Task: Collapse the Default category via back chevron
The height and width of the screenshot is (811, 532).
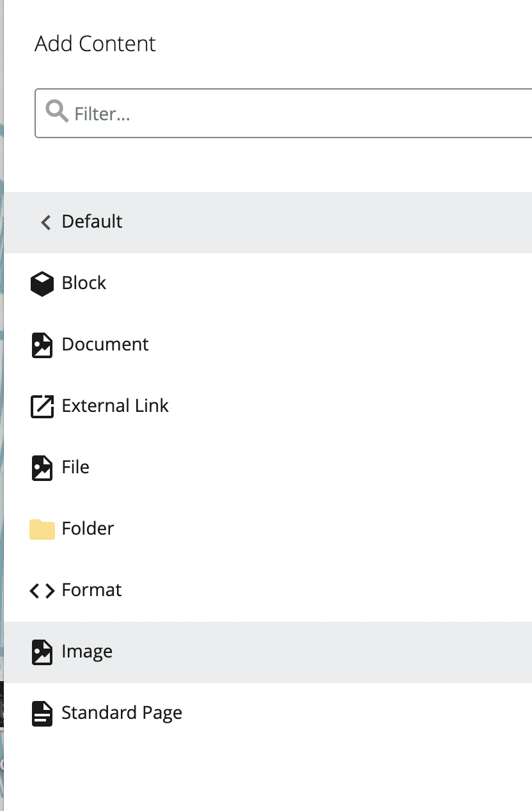Action: tap(45, 222)
